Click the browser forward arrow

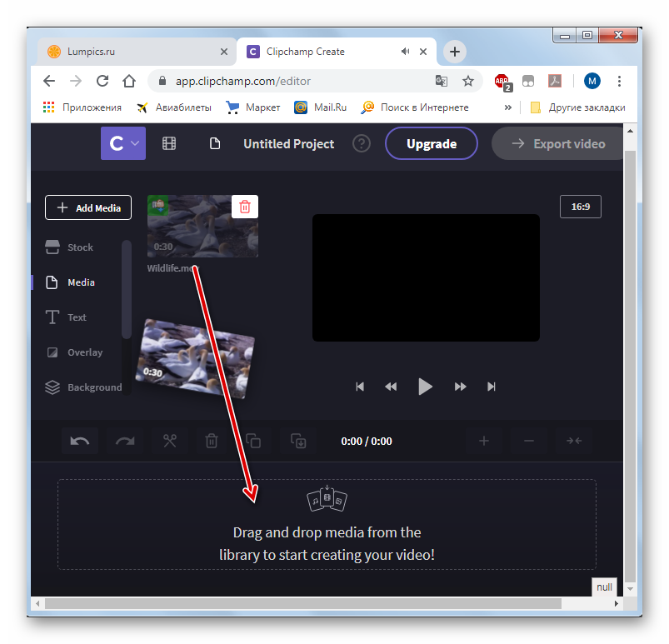click(x=76, y=81)
